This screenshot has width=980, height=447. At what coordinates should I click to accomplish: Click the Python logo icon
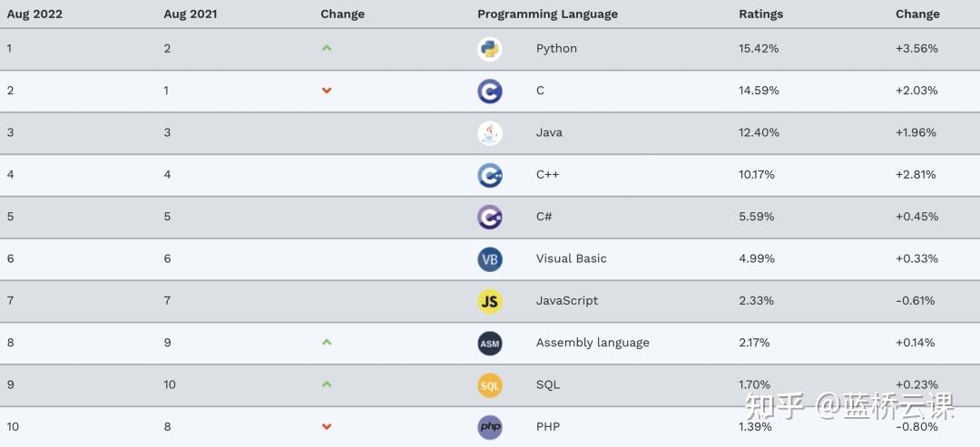pos(490,49)
